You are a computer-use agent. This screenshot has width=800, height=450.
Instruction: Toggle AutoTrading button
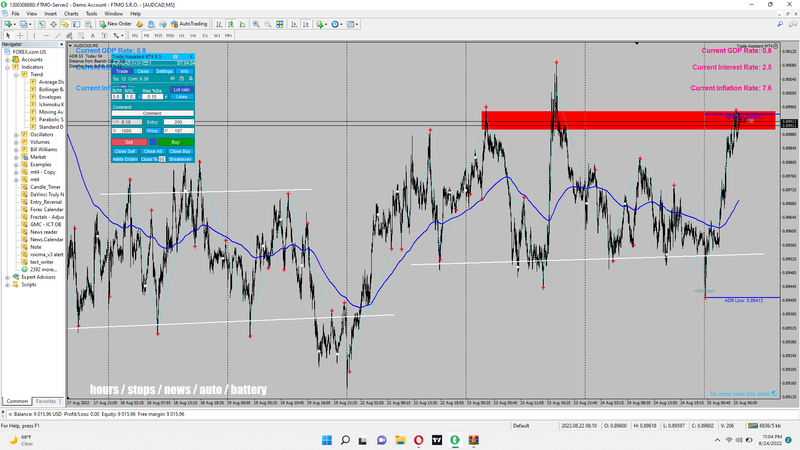[x=189, y=24]
